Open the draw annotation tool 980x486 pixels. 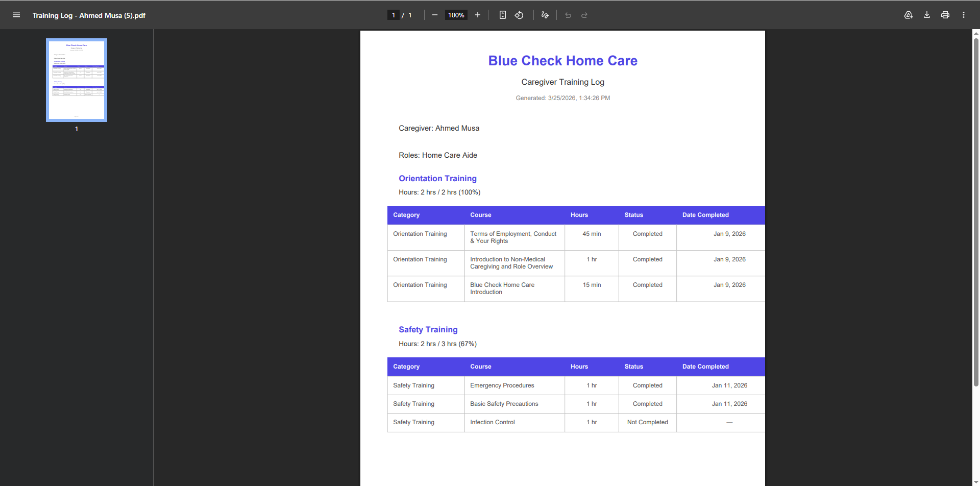tap(545, 15)
